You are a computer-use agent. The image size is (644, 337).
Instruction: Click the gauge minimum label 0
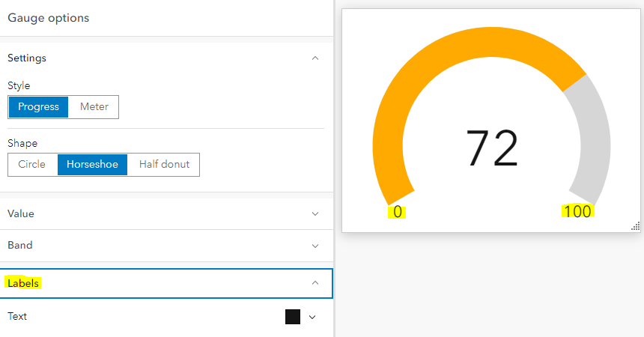398,212
